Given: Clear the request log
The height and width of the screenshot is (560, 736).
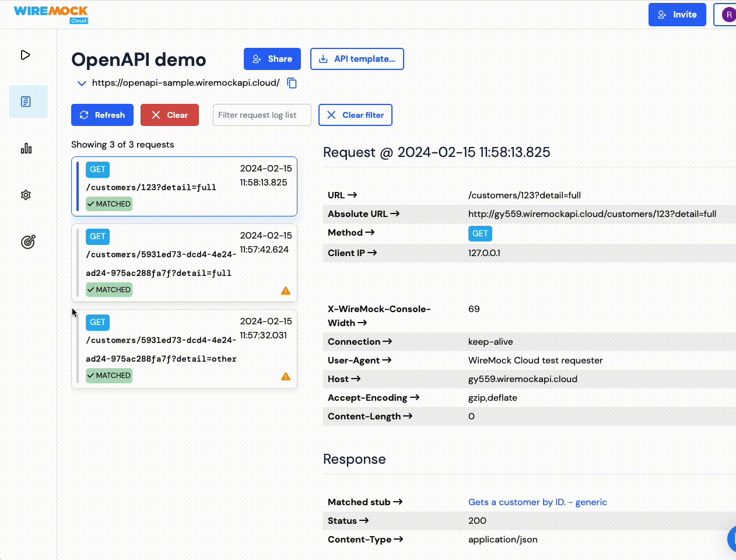Looking at the screenshot, I should pyautogui.click(x=170, y=115).
